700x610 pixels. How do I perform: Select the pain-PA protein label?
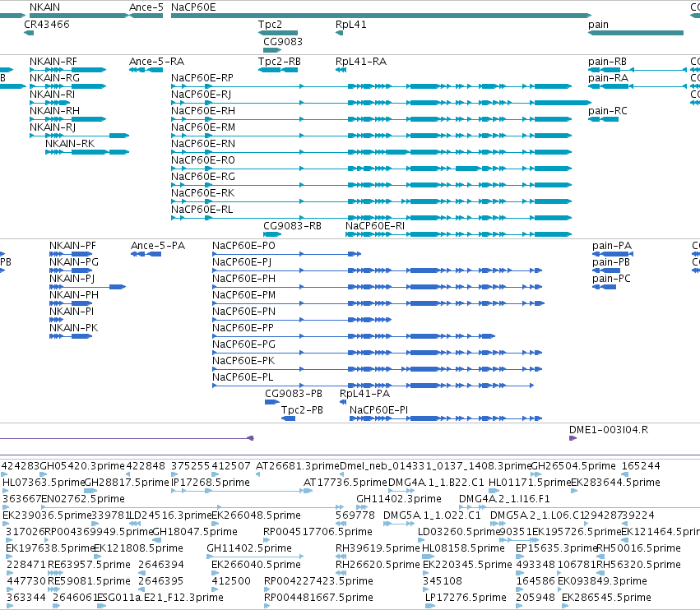point(612,246)
